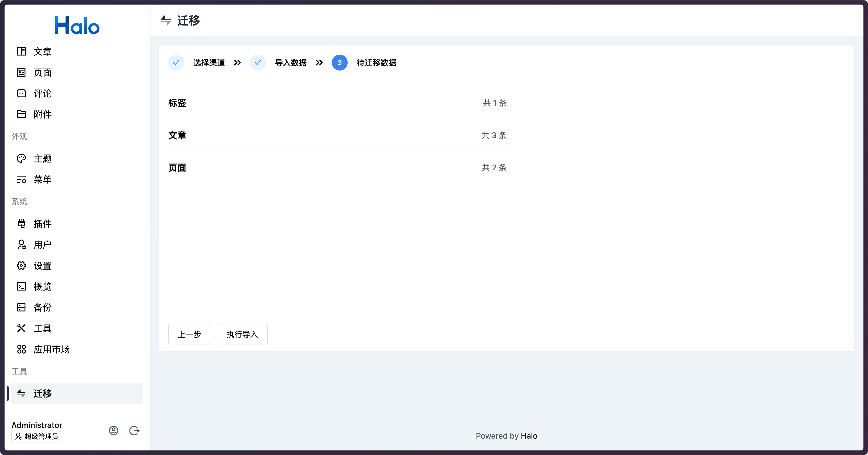This screenshot has height=455, width=868.
Task: Open 页面 in the sidebar menu
Action: point(42,73)
